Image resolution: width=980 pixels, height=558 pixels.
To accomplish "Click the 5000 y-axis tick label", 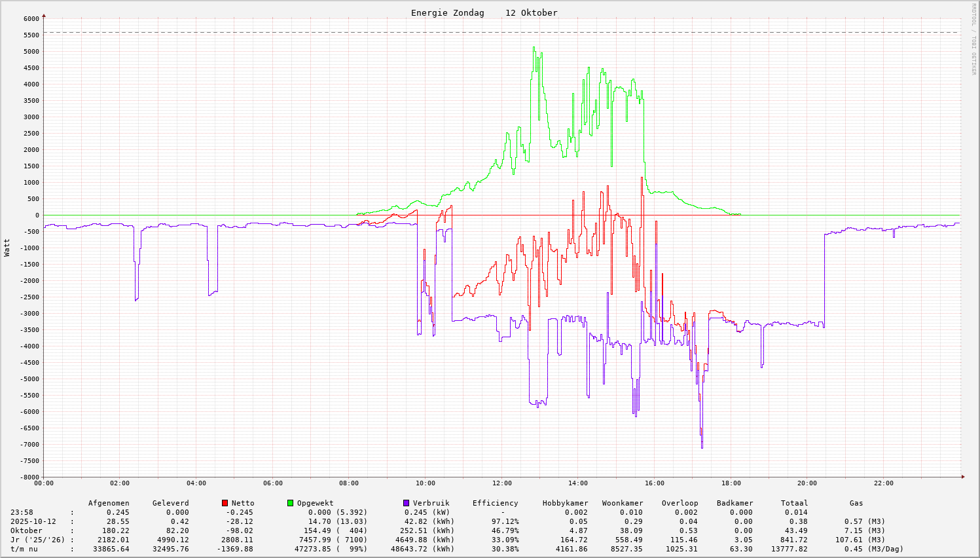I will pyautogui.click(x=29, y=52).
